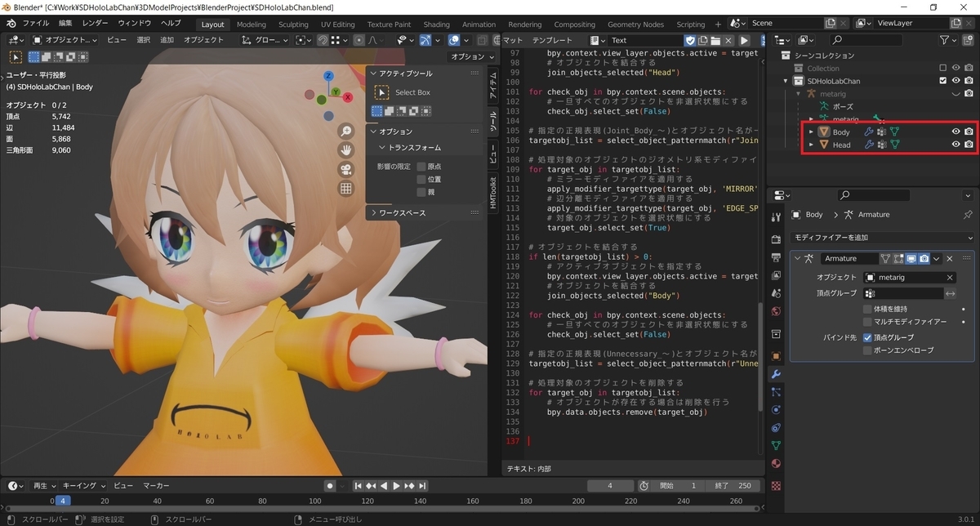Viewport: 980px width, 526px height.
Task: Open the オプション dropdown in viewport header
Action: point(471,56)
